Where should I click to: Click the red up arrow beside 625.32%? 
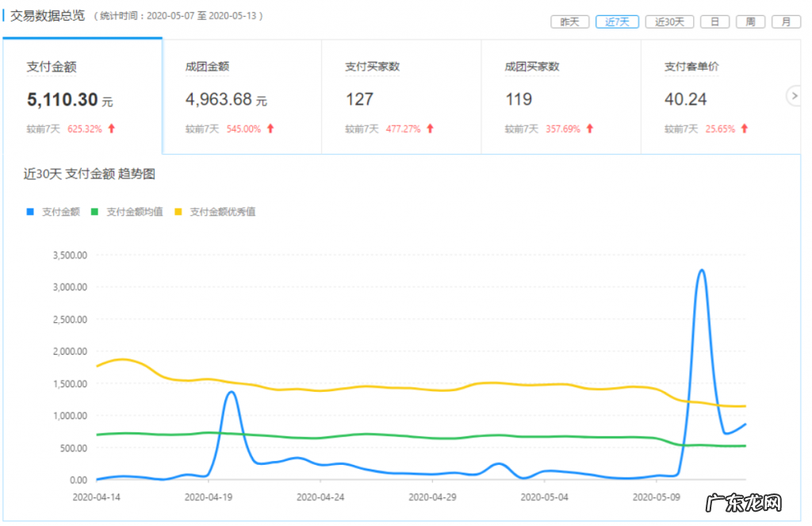[112, 129]
